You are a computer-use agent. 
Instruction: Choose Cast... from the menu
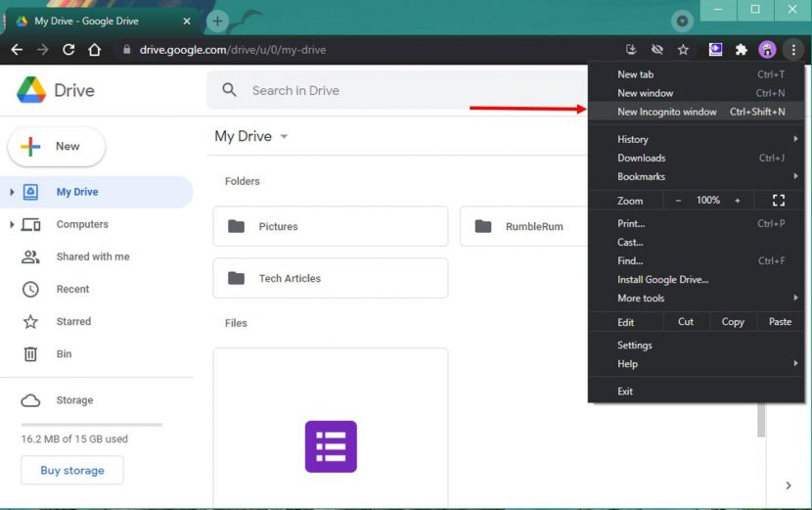(x=697, y=242)
